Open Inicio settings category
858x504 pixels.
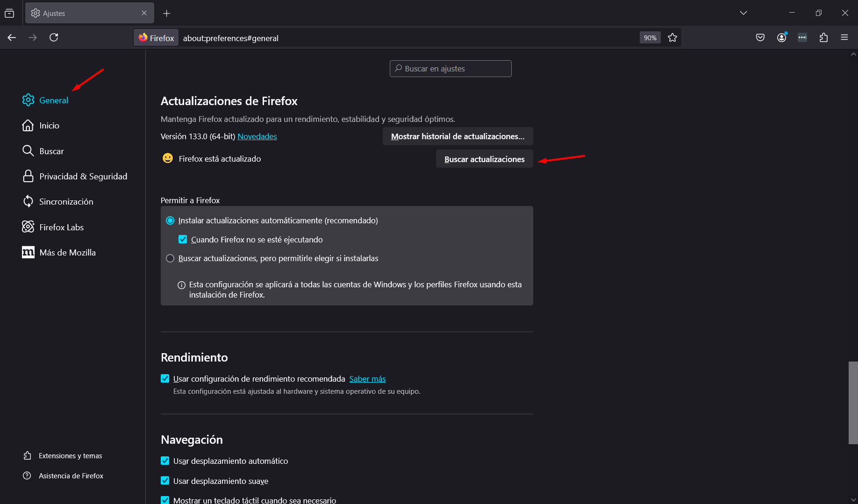coord(41,126)
